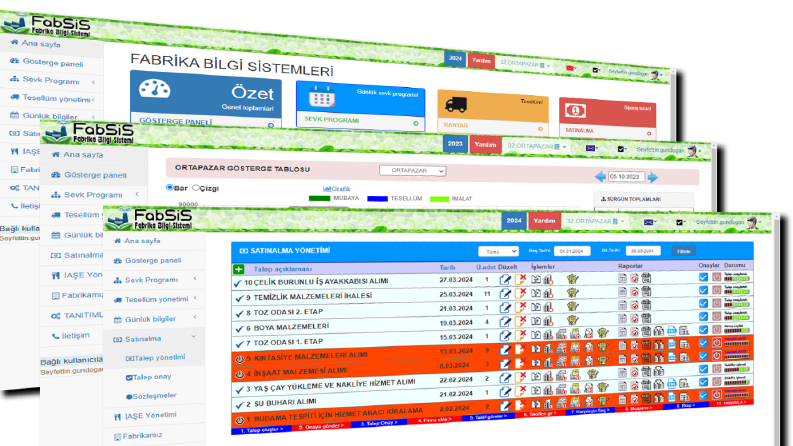Toggle the Onaylar checkbox for the 21.03.2024 row
The image size is (793, 446).
(703, 303)
